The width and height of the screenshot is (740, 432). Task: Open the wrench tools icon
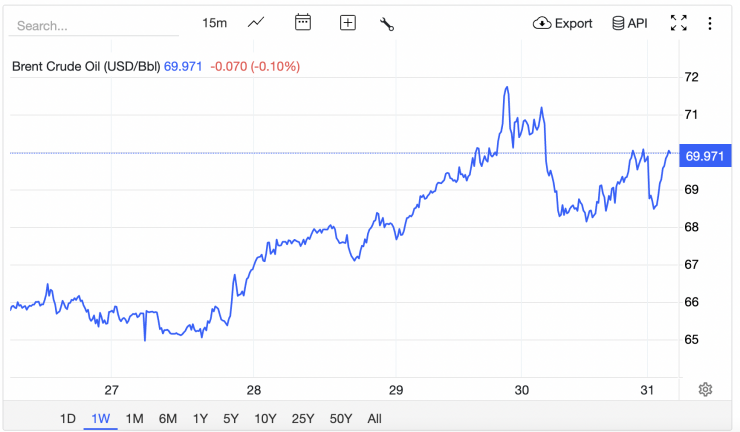pyautogui.click(x=387, y=23)
